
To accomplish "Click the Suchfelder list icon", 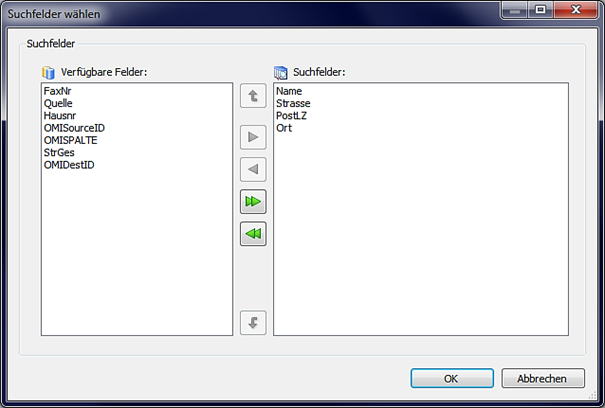I will pos(281,72).
